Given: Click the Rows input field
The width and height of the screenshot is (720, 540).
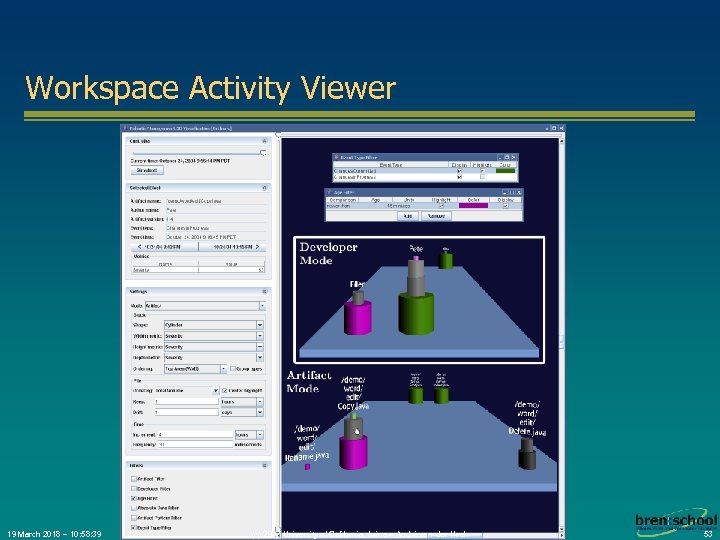Looking at the screenshot, I should pyautogui.click(x=186, y=402).
